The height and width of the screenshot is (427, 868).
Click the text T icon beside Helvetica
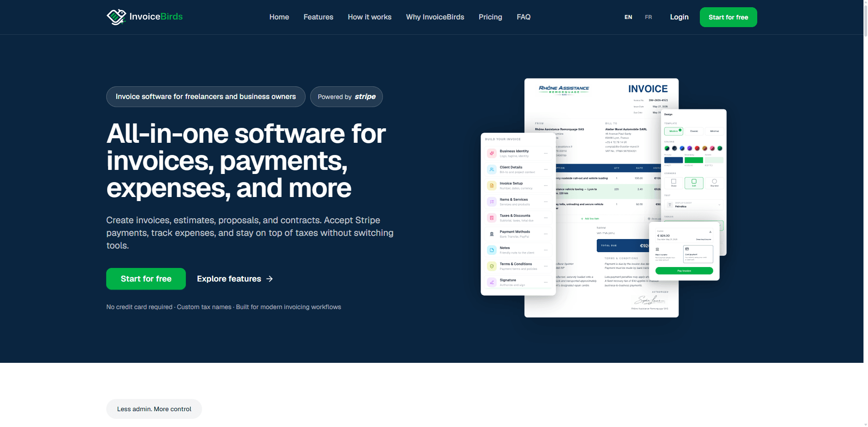pos(670,205)
